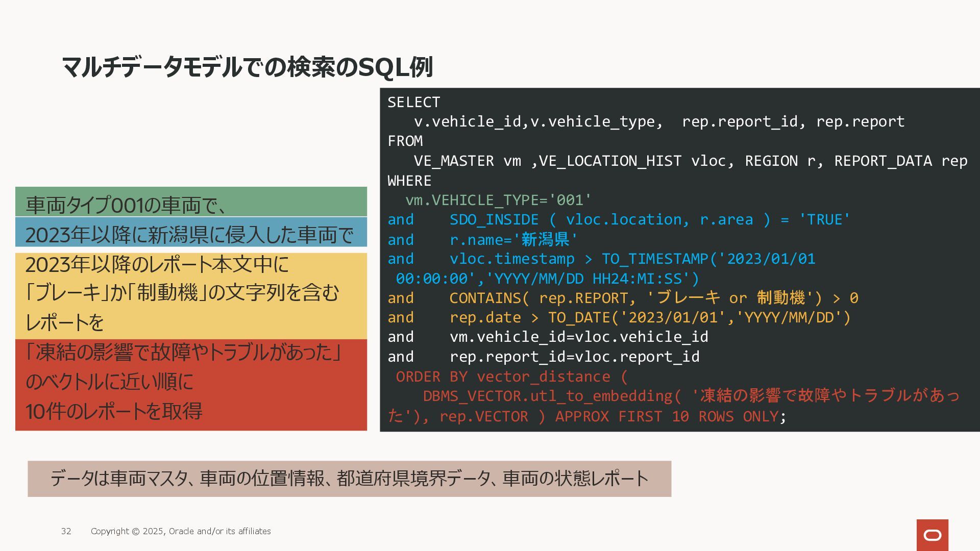980x551 pixels.
Task: Select green box 車両タイプ001の車両で、
Action: [191, 202]
